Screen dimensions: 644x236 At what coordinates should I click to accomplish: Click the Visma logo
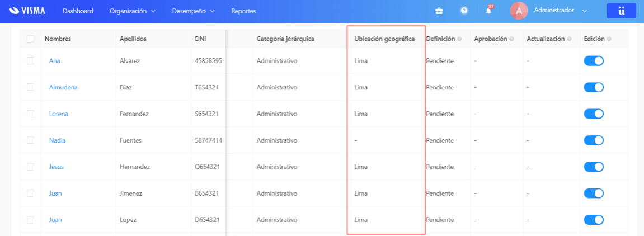tap(27, 11)
